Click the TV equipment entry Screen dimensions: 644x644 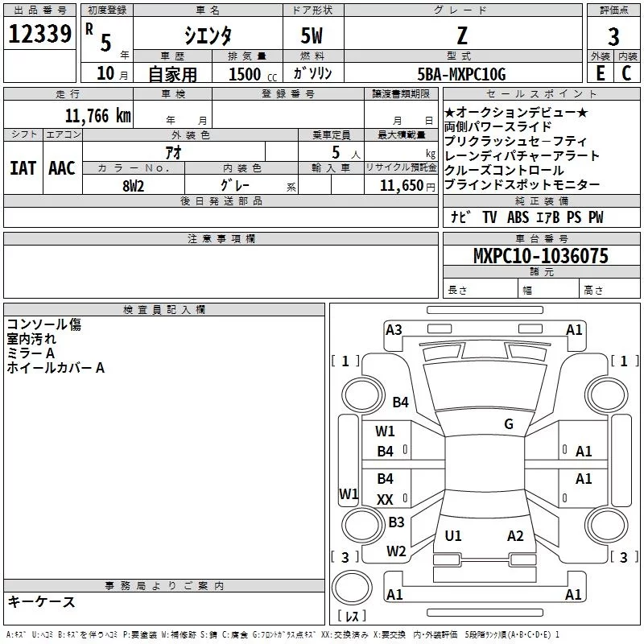point(490,217)
